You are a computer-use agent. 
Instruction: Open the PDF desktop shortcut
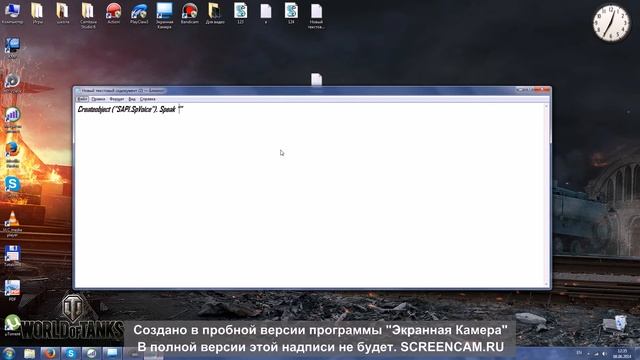pos(12,291)
